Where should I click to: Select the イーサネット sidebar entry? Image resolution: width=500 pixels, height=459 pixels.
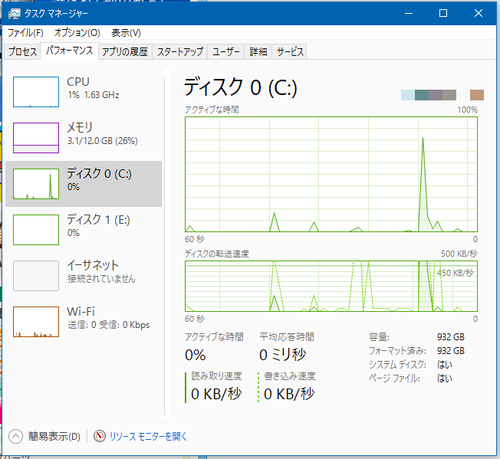84,276
